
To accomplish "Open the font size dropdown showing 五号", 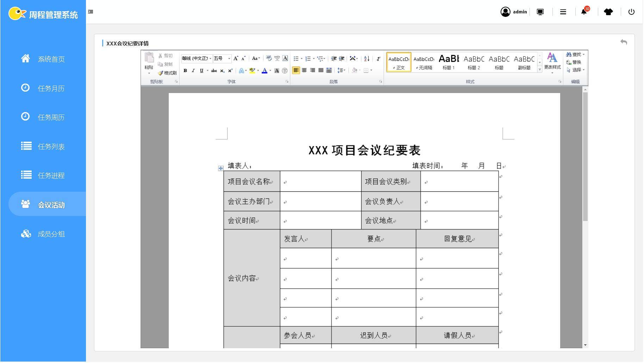I will tap(229, 59).
